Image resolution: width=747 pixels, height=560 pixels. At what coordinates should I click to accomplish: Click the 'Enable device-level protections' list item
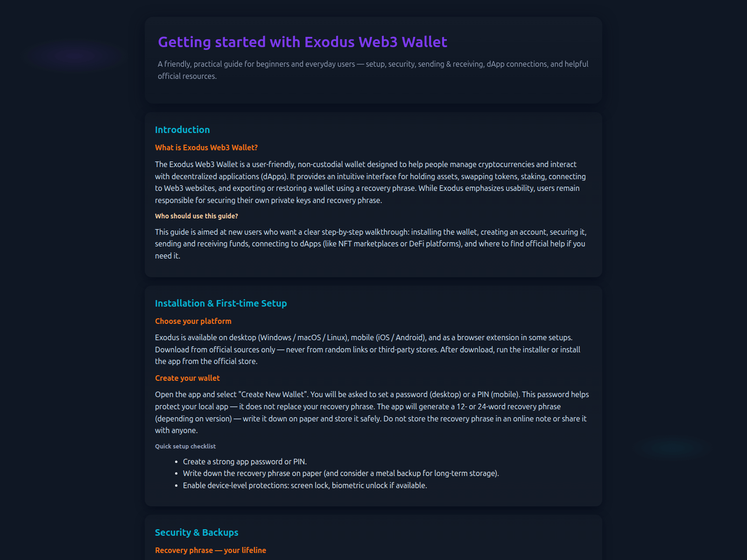click(305, 485)
